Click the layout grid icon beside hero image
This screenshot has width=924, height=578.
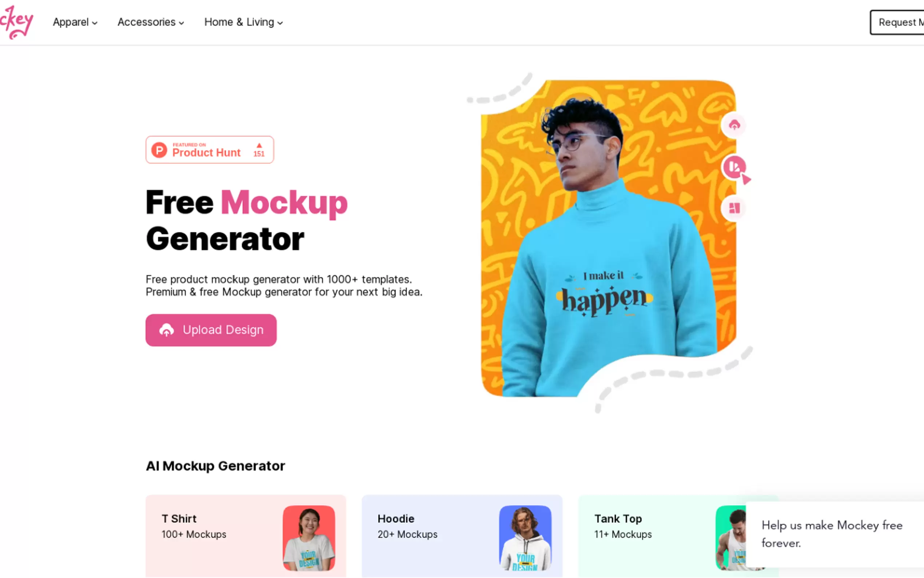[x=734, y=208]
